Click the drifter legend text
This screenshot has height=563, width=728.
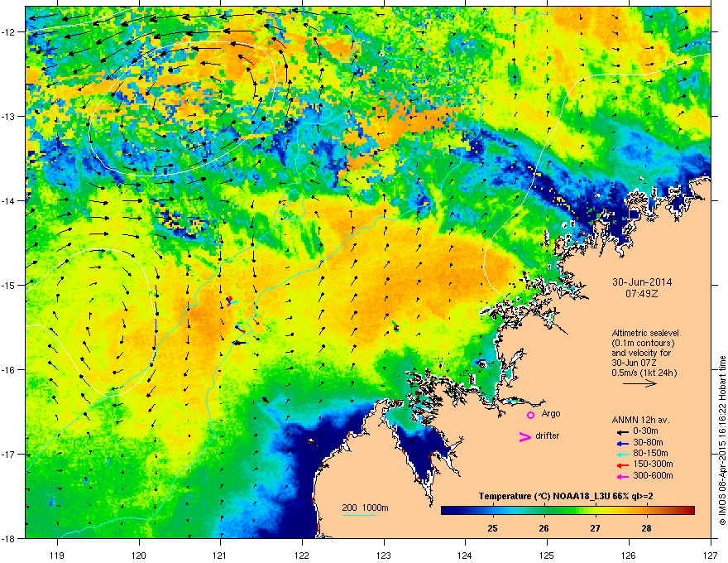pos(548,435)
